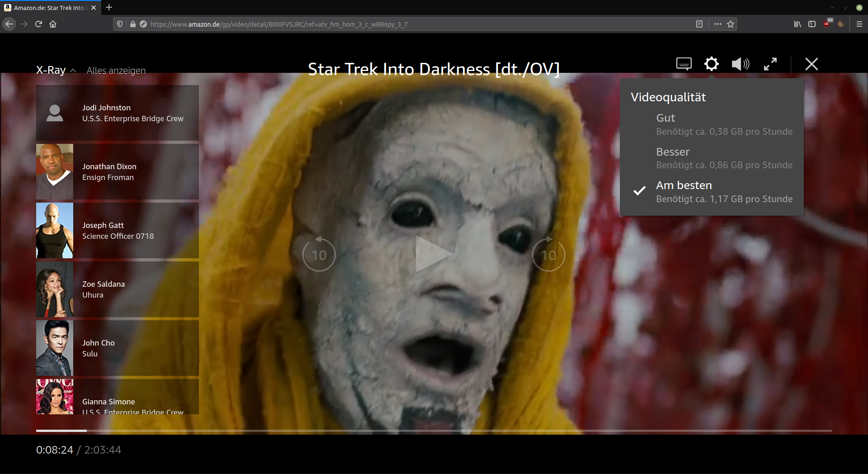Click Jonathan Dixon's photo thumbnail
The image size is (868, 474).
point(55,172)
